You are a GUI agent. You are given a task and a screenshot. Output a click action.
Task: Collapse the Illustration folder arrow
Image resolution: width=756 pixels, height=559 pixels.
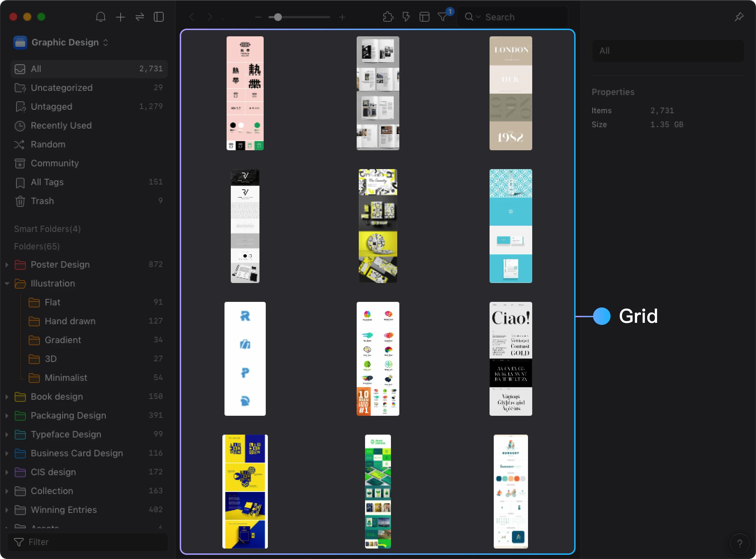pos(7,283)
